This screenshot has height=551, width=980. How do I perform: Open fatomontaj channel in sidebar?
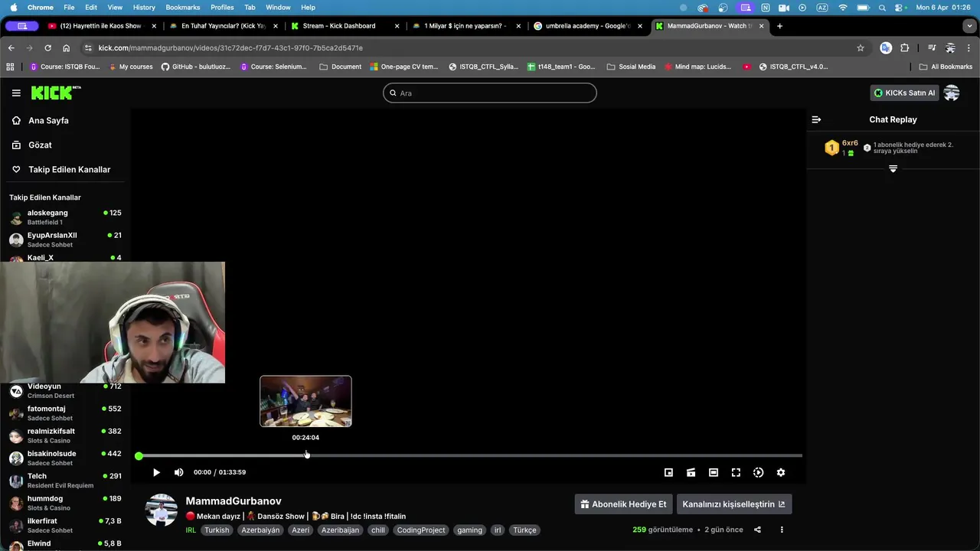point(65,413)
